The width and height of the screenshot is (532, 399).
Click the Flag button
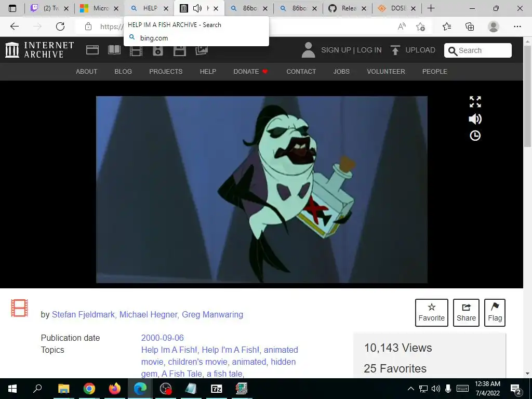(495, 313)
